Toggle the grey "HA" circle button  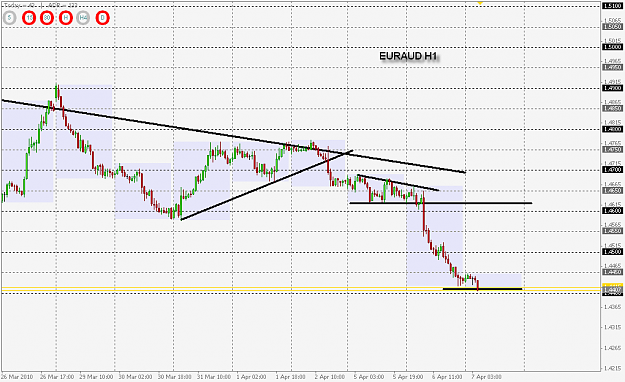[83, 18]
